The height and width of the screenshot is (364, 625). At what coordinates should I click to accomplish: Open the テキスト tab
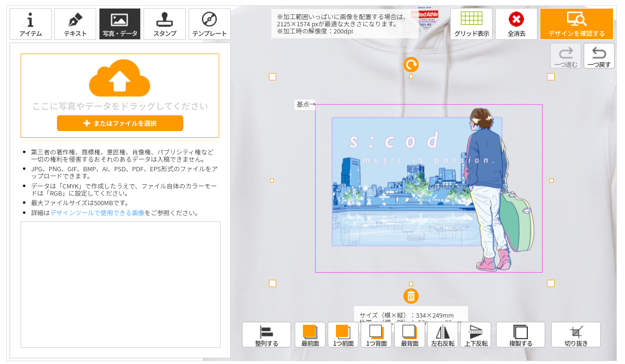click(x=75, y=24)
